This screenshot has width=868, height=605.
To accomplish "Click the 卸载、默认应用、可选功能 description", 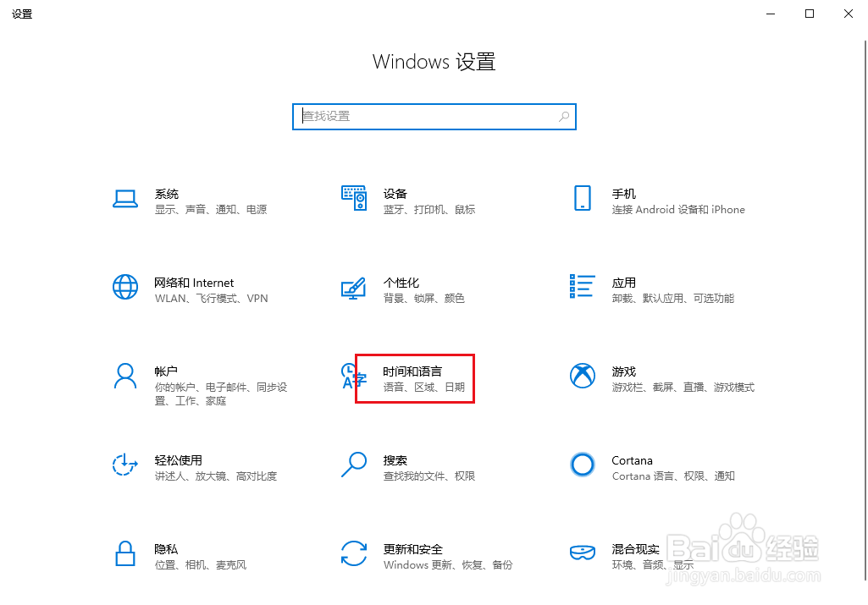I will [x=673, y=299].
